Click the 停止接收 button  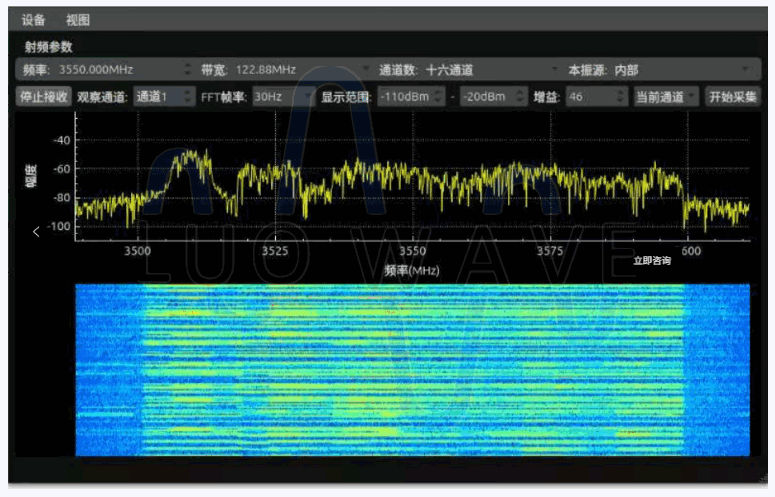(x=44, y=97)
